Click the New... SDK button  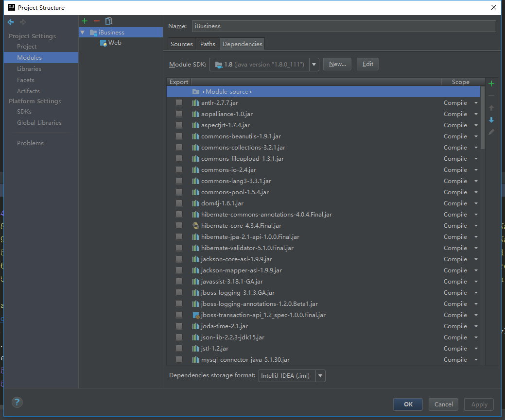(337, 64)
